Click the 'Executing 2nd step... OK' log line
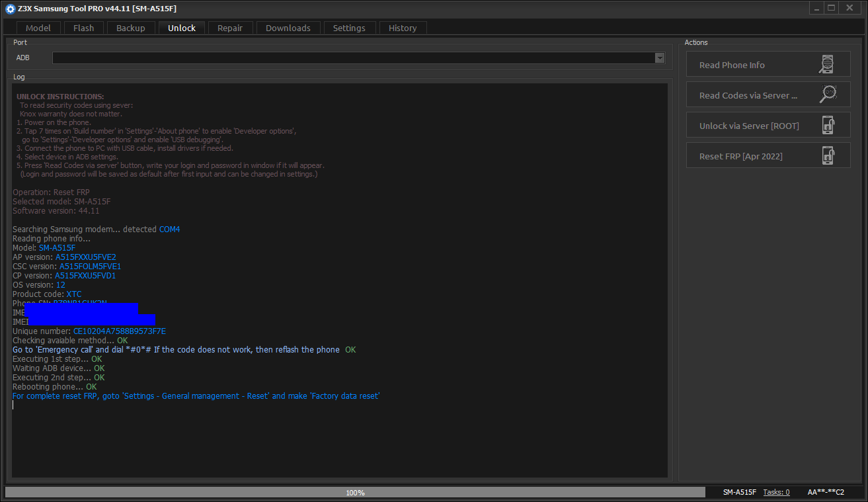The width and height of the screenshot is (868, 502). click(x=59, y=378)
